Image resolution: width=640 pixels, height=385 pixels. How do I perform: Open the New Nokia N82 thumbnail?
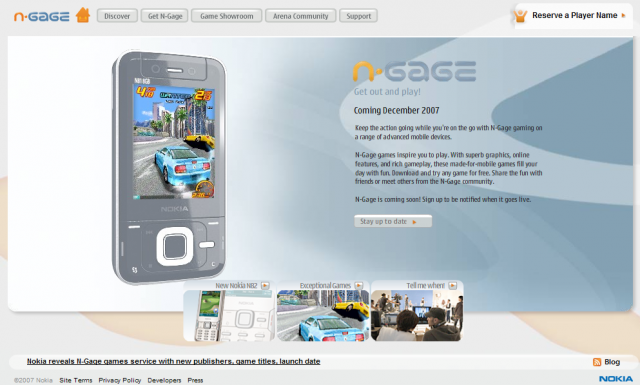229,315
